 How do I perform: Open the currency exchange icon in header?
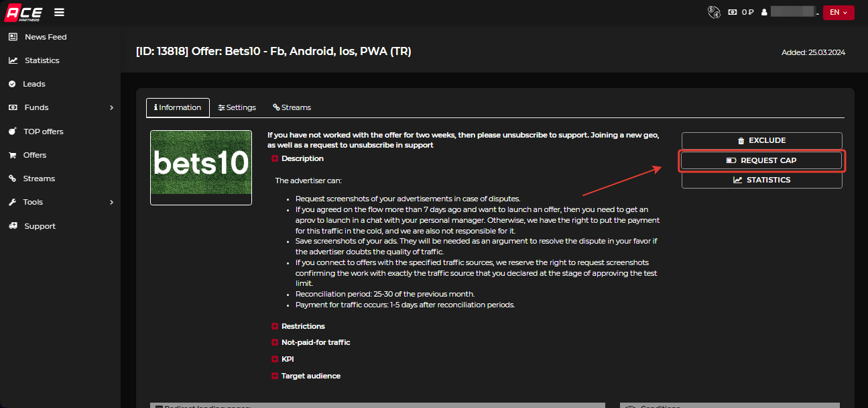pos(714,12)
